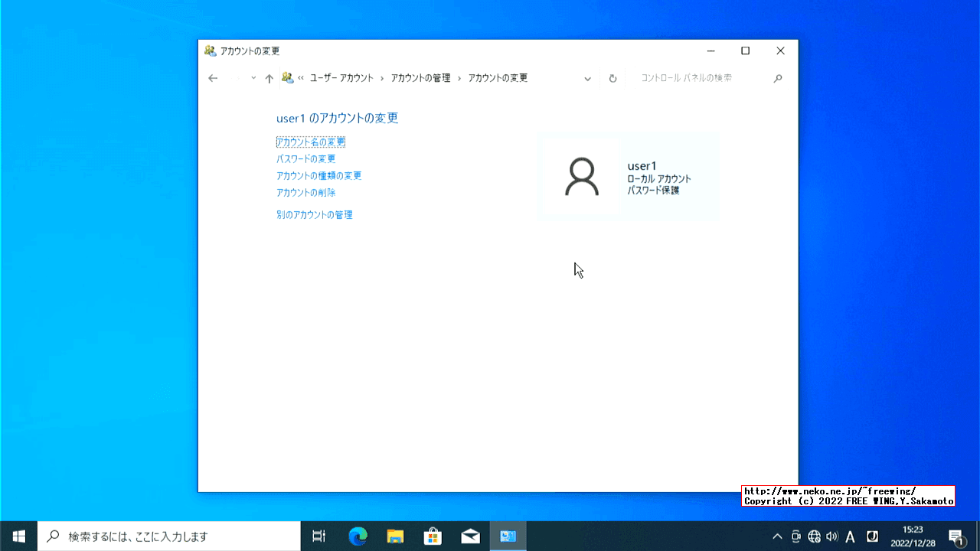This screenshot has width=980, height=551.
Task: Click the search magnifier in the control panel
Action: point(778,78)
